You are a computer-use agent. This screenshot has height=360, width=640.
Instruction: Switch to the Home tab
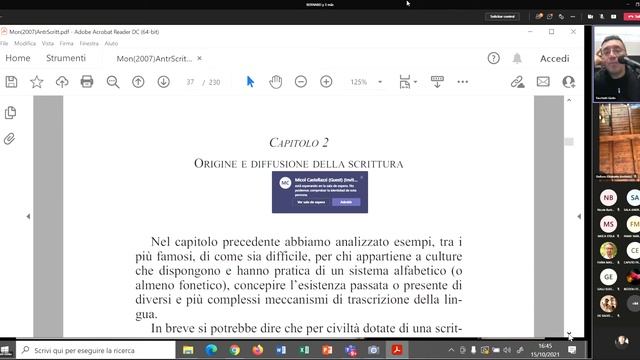tap(18, 58)
